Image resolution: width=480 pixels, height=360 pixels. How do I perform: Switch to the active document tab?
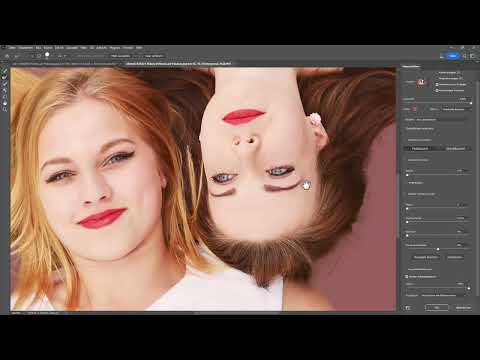[178, 63]
